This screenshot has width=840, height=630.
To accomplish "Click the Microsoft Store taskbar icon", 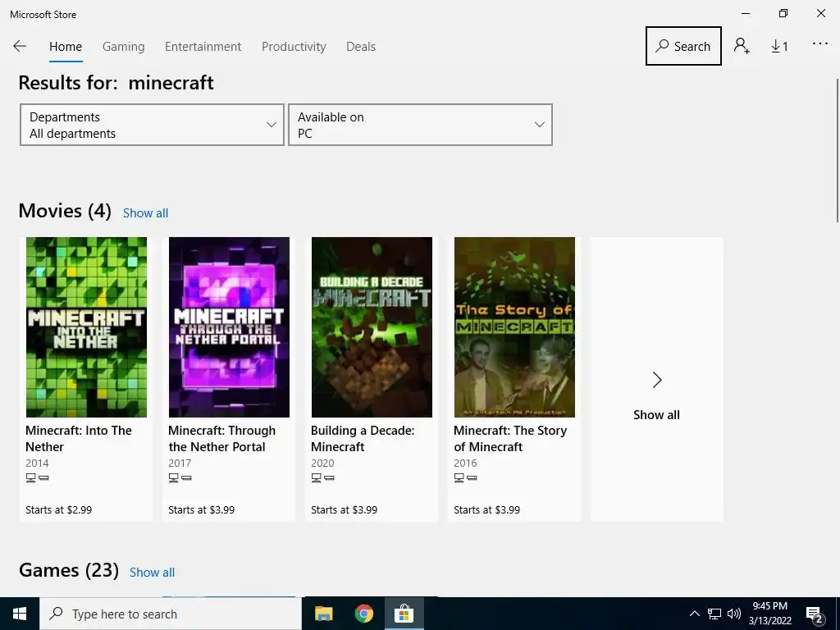I will point(404,614).
